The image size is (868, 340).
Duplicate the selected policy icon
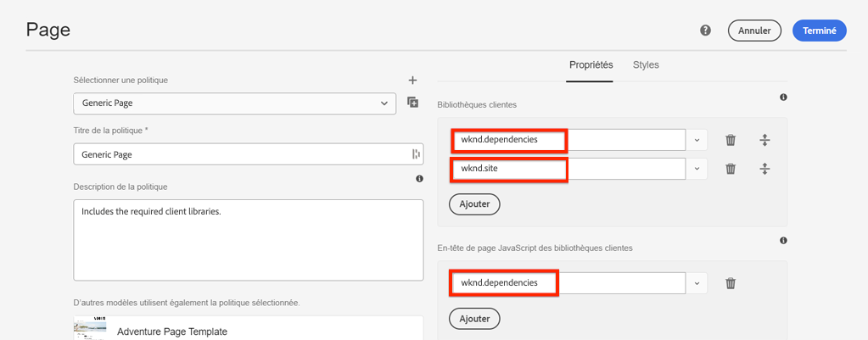pos(413,103)
